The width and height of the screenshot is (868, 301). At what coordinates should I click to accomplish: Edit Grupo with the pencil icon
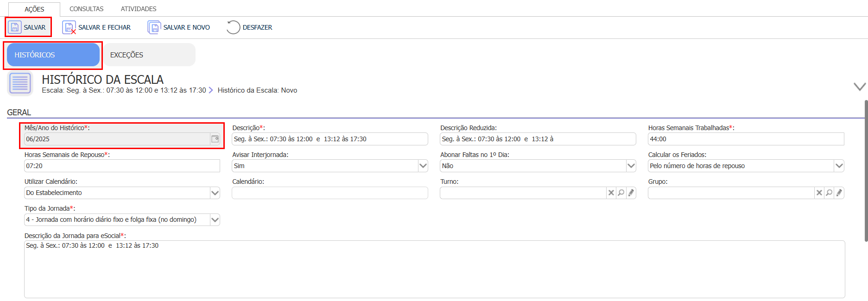tap(839, 193)
